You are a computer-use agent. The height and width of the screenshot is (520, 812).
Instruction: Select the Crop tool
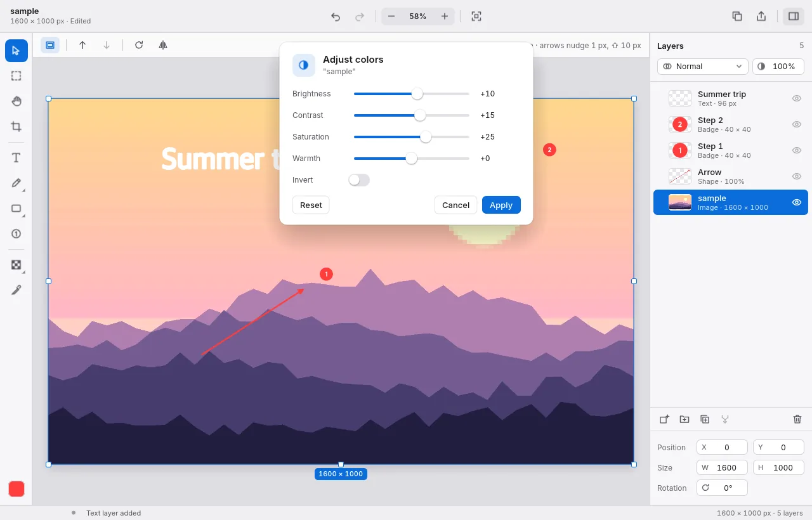click(16, 127)
